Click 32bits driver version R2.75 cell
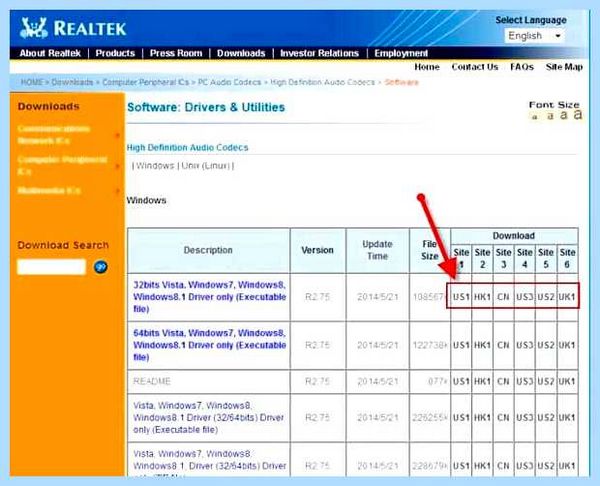Viewport: 600px width, 486px height. point(318,297)
